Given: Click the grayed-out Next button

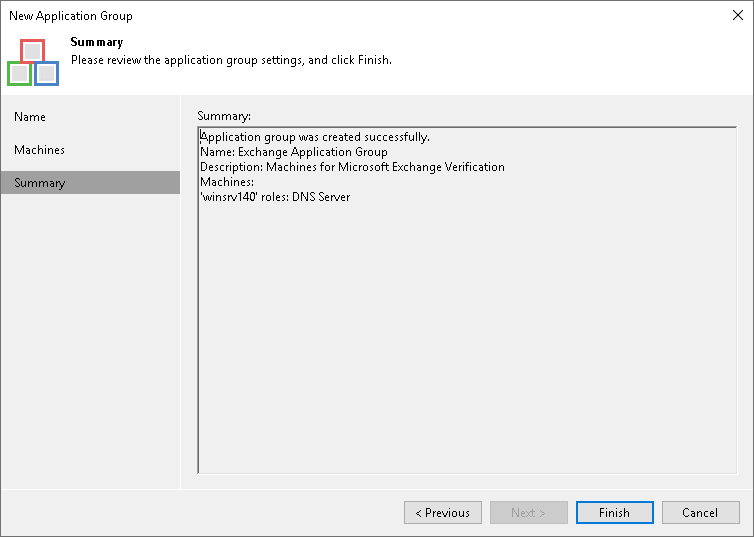Looking at the screenshot, I should click(x=528, y=512).
